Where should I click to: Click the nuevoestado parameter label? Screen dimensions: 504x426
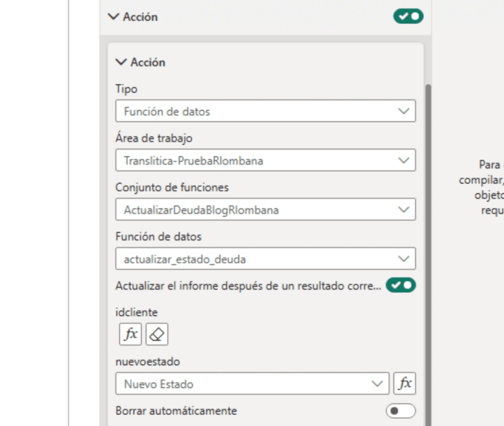[x=148, y=361]
